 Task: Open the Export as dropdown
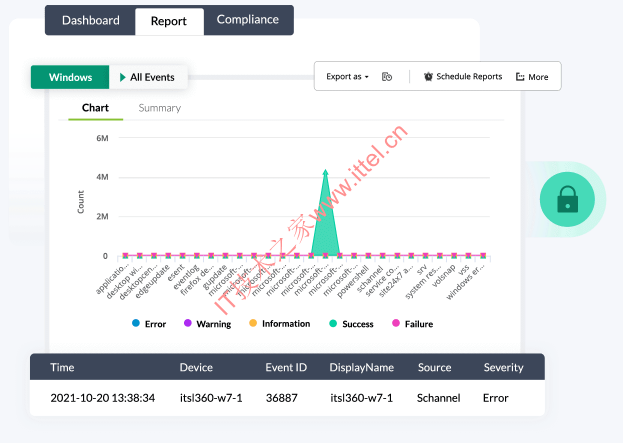point(347,77)
